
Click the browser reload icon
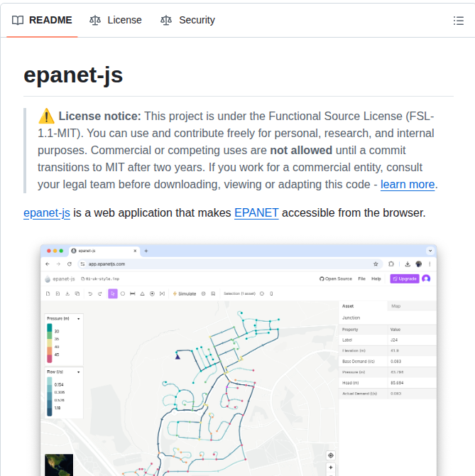(70, 264)
